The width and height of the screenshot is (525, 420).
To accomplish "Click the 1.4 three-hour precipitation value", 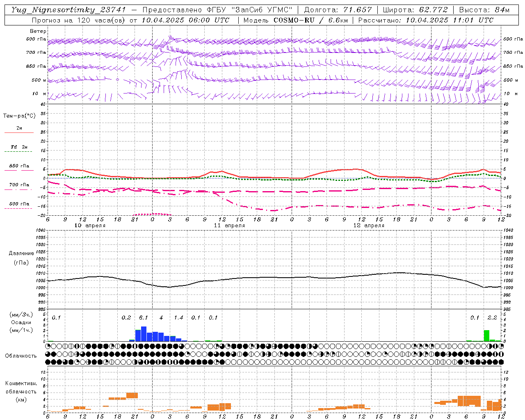I will point(178,318).
